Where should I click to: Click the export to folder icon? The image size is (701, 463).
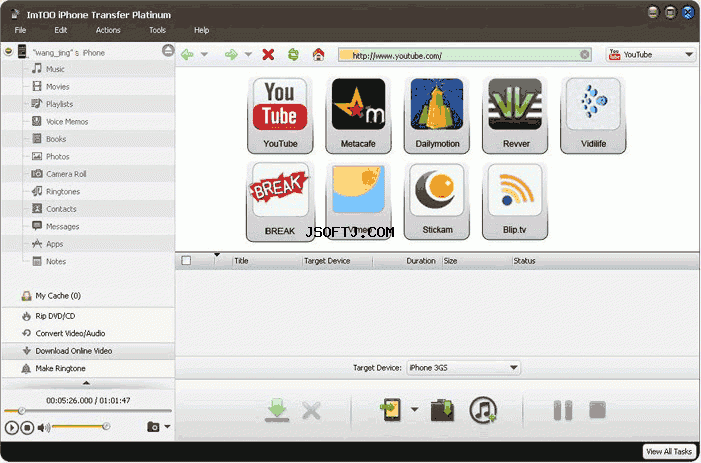pos(442,410)
